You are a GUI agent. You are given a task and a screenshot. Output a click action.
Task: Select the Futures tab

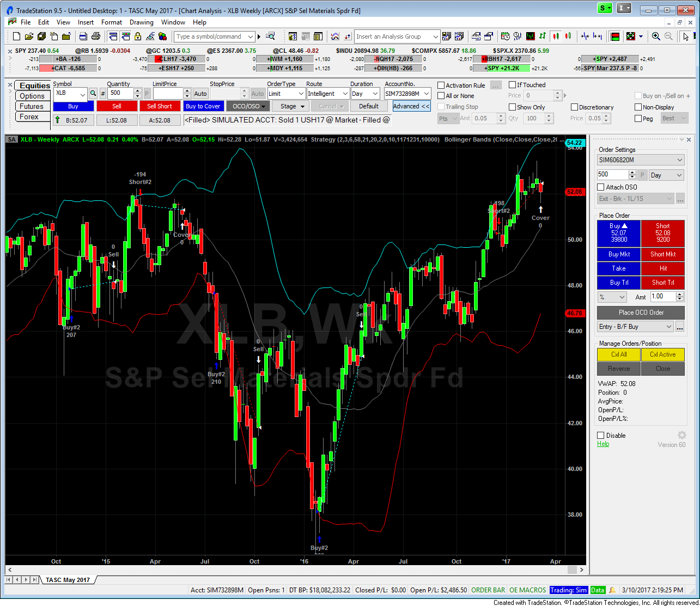[32, 107]
